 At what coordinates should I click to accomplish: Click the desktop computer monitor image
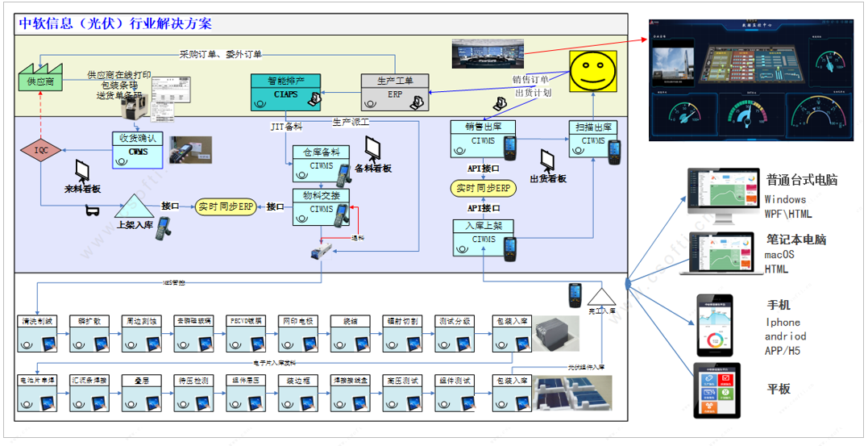pyautogui.click(x=719, y=194)
